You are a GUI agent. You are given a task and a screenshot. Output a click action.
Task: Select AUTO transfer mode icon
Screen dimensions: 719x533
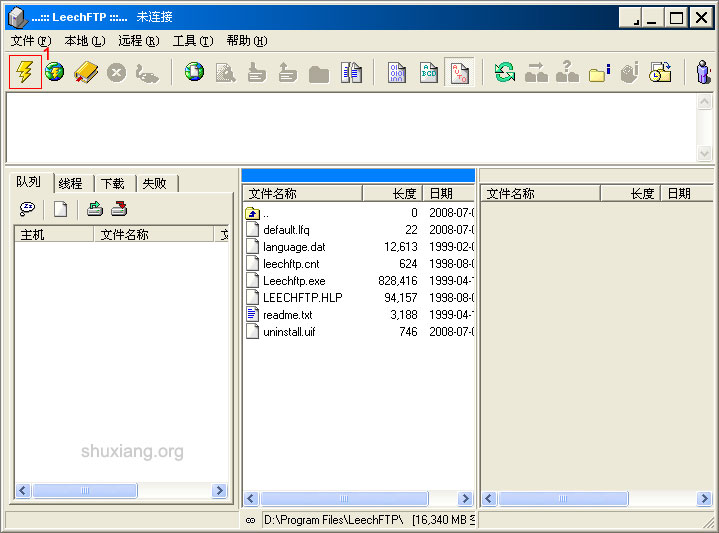[x=459, y=72]
